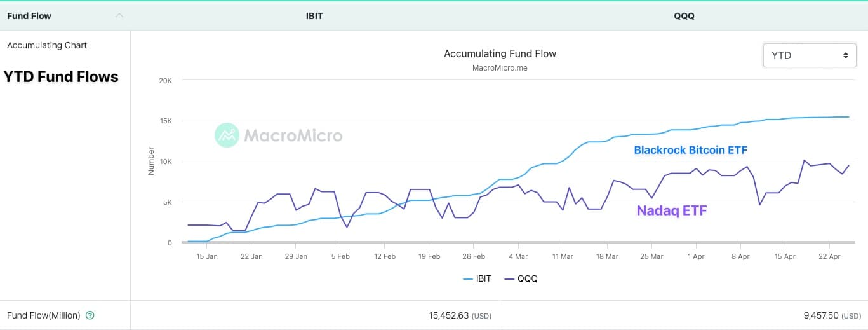Click the 8 Apr x-axis date label
The image size is (868, 330).
[740, 256]
